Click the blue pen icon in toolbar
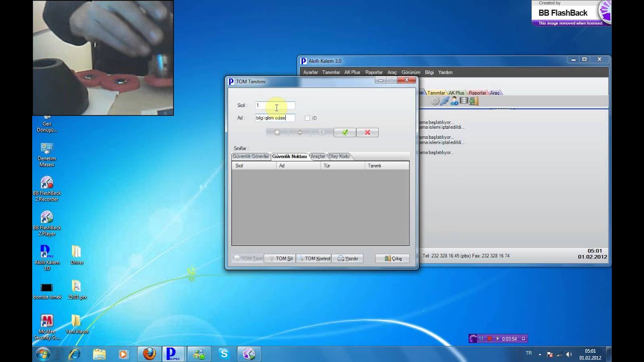 point(445,101)
